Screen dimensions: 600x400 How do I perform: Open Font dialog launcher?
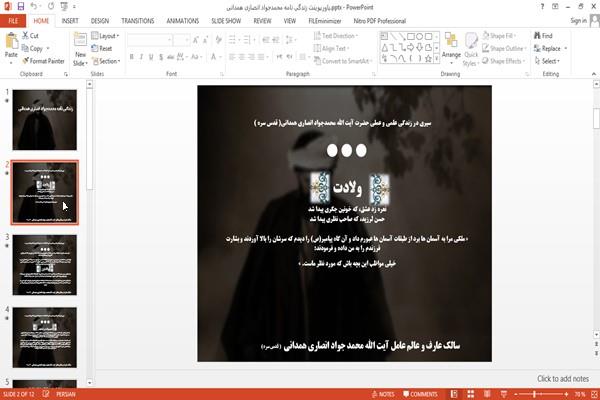coord(222,74)
